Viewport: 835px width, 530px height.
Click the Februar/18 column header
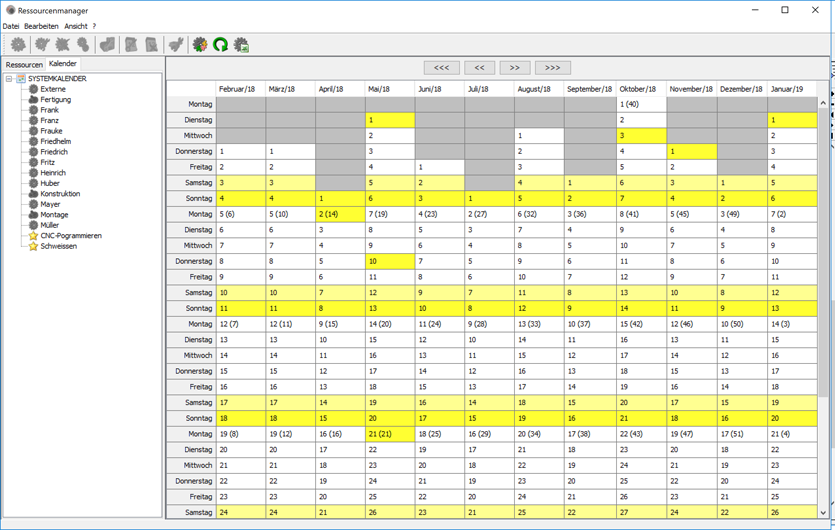point(241,89)
